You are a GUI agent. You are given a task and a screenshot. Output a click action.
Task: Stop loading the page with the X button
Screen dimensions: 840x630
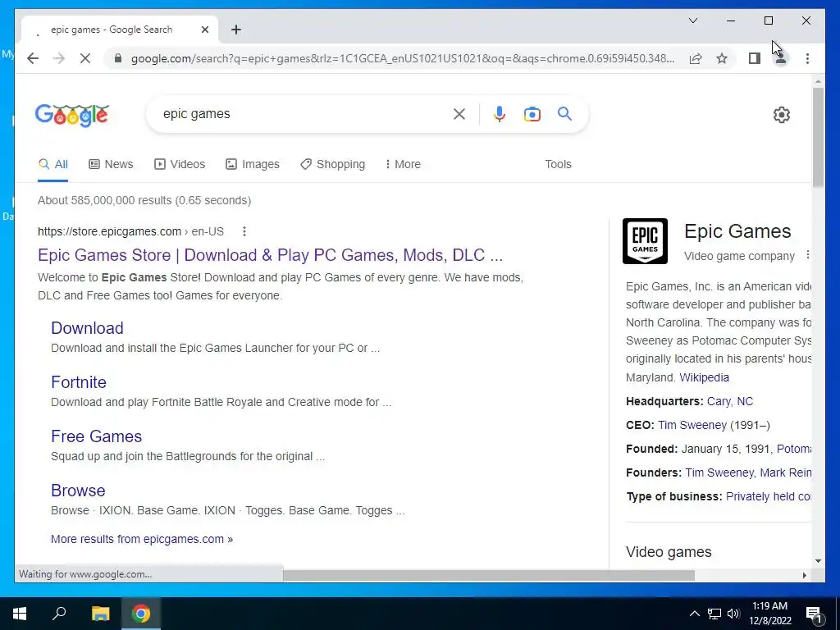[85, 58]
